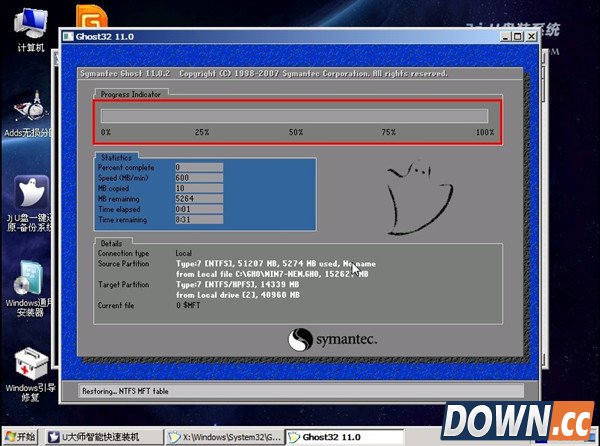This screenshot has height=446, width=600.
Task: Click the Symantec logo
Action: [333, 340]
